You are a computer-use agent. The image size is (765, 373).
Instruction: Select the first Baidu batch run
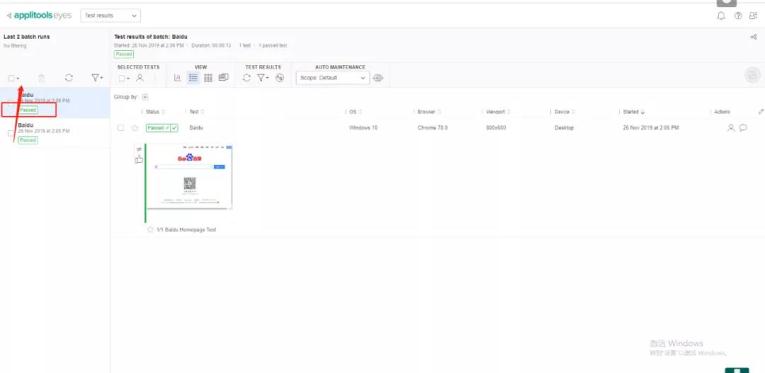55,102
